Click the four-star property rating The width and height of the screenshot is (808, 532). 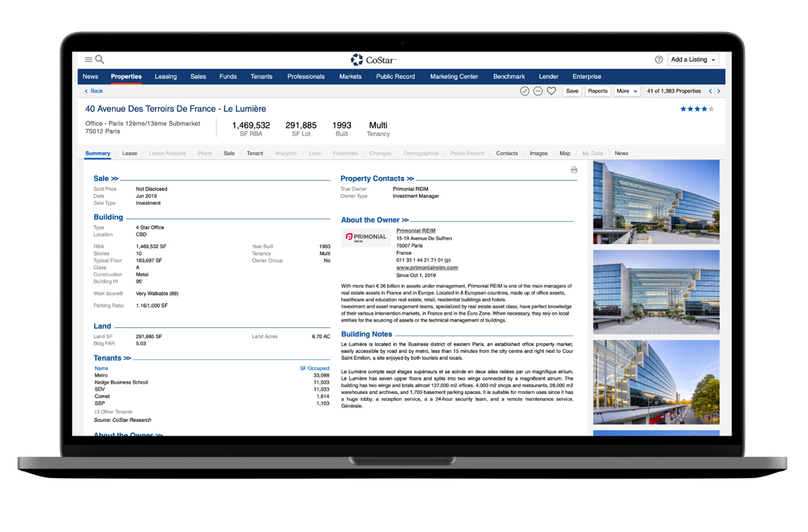pos(697,109)
